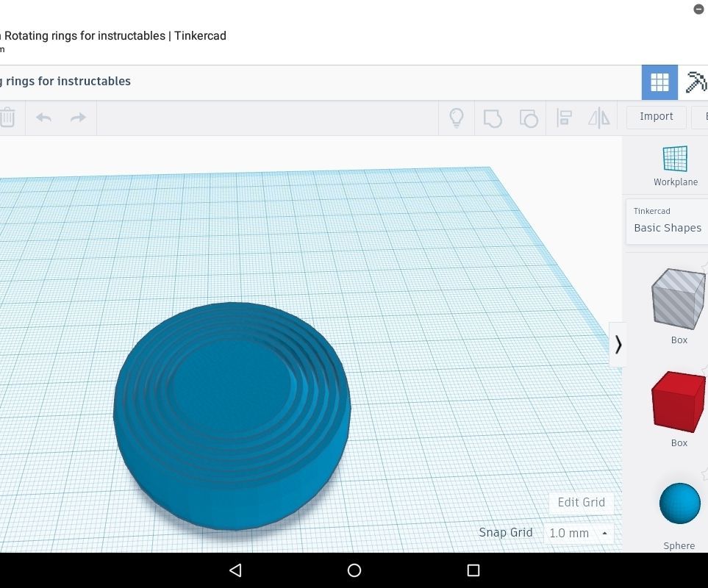Viewport: 708px width, 588px height.
Task: Collapse the shapes panel with chevron
Action: tap(618, 345)
